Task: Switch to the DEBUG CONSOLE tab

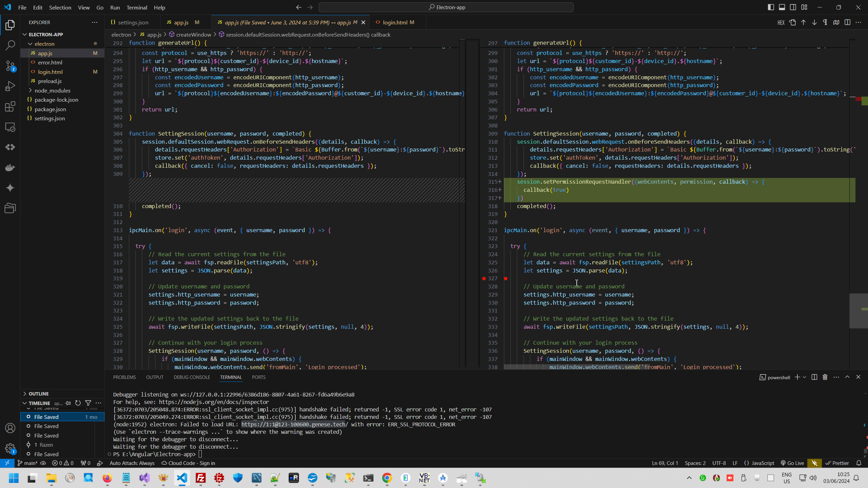Action: [192, 377]
